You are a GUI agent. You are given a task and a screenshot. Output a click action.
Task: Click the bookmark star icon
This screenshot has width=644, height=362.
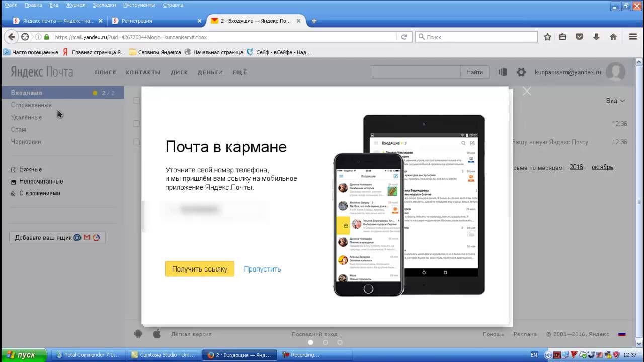548,37
